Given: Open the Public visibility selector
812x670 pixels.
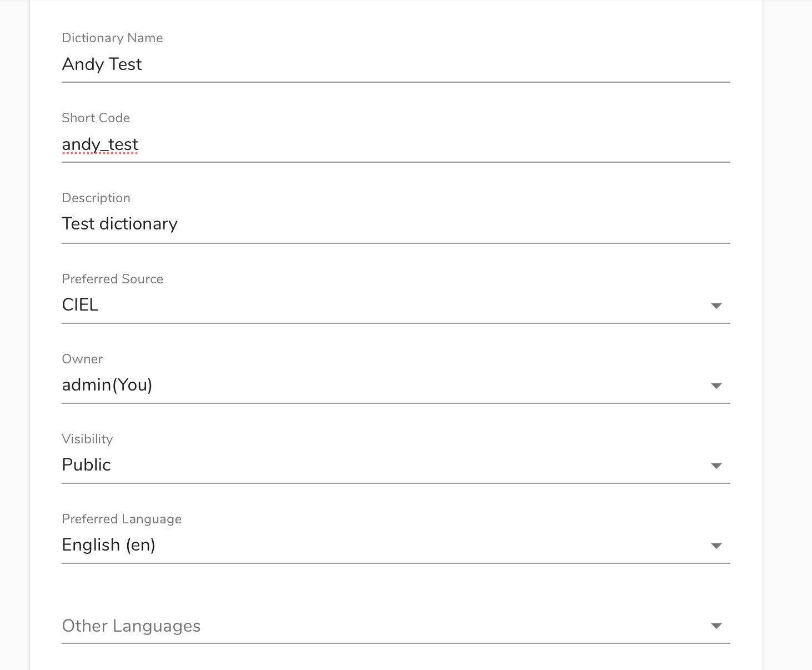Looking at the screenshot, I should (395, 465).
